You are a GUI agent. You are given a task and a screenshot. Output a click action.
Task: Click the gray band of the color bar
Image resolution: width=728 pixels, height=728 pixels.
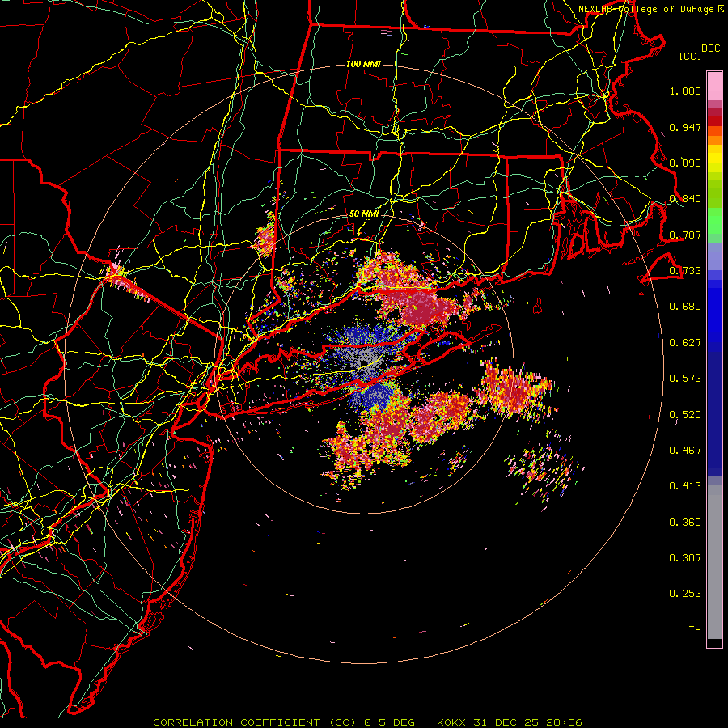714,562
